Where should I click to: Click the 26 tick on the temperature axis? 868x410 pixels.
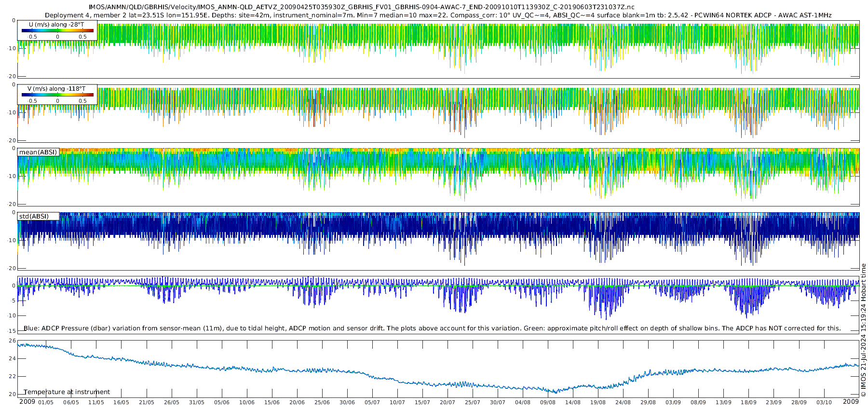[13, 341]
